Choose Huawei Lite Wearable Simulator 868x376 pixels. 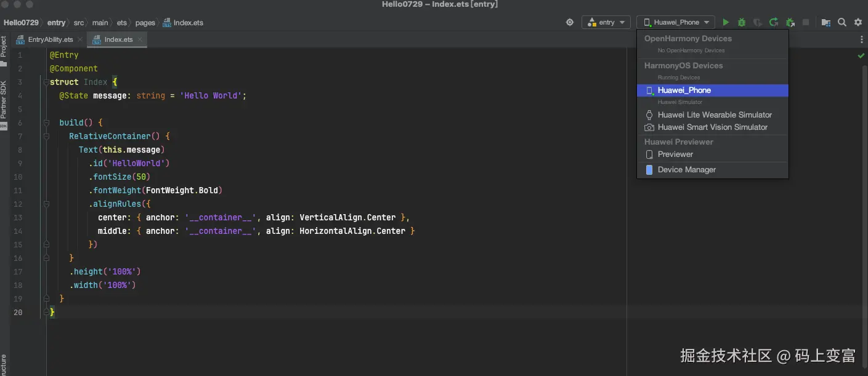coord(713,115)
